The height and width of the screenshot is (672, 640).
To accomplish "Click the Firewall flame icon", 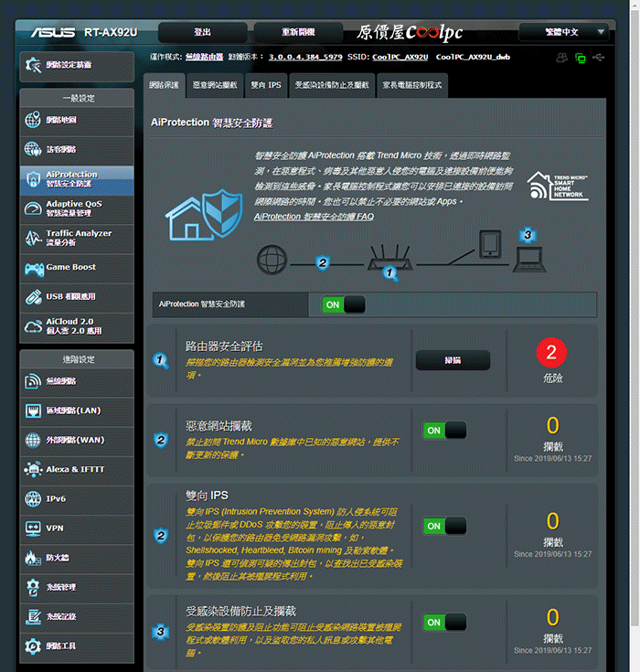I will 33,558.
